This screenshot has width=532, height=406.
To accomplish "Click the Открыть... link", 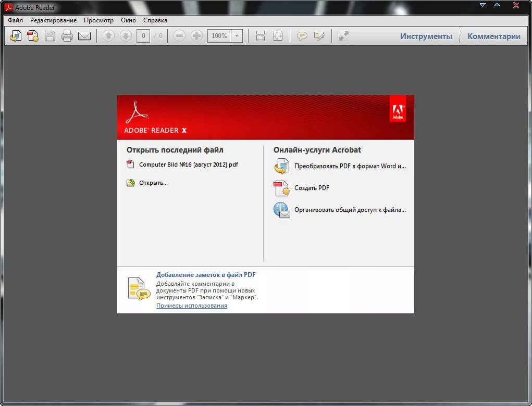I will tap(153, 183).
